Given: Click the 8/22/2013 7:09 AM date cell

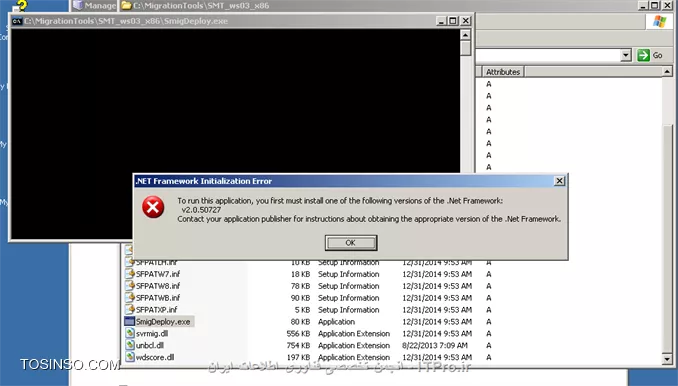Looking at the screenshot, I should click(x=434, y=345).
